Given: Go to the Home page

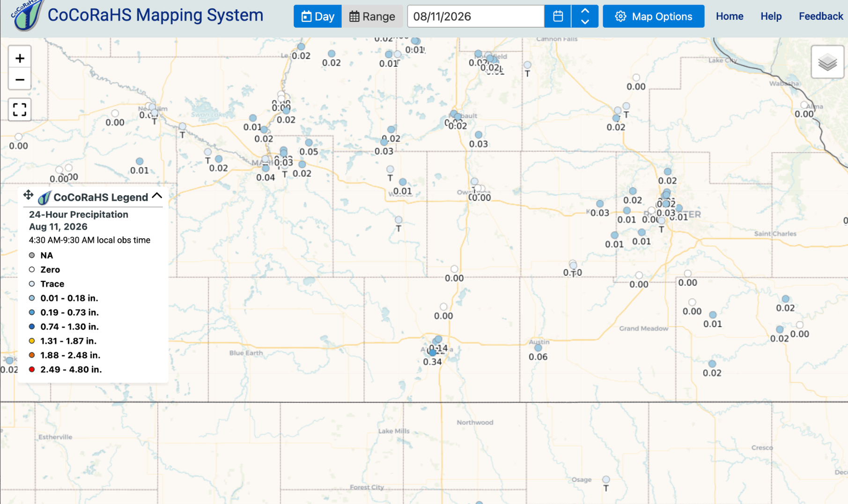Looking at the screenshot, I should tap(730, 16).
